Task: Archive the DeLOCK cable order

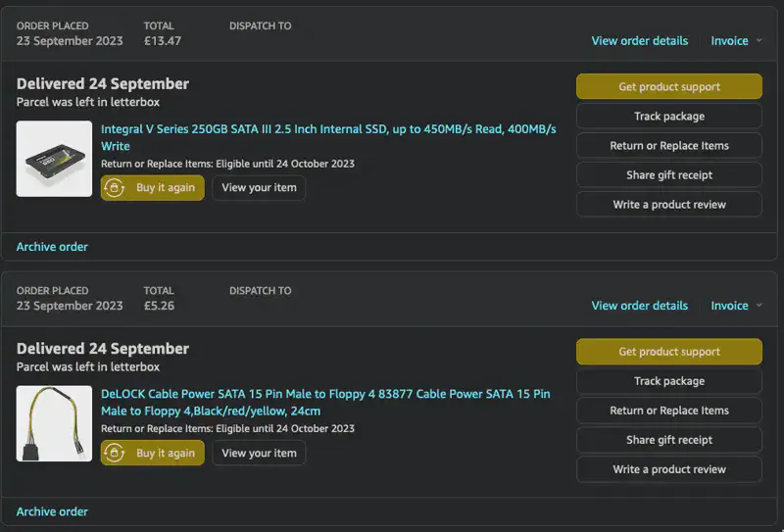Action: point(52,511)
